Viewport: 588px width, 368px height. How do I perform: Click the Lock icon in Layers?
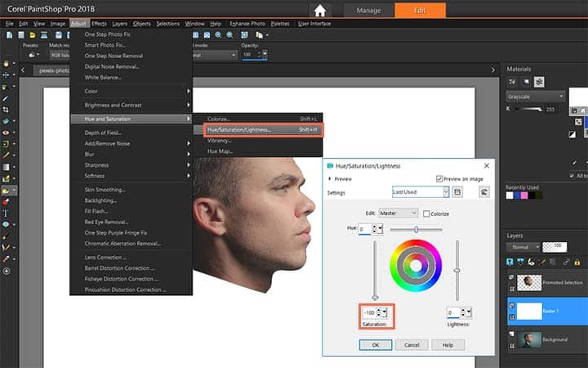[x=577, y=262]
